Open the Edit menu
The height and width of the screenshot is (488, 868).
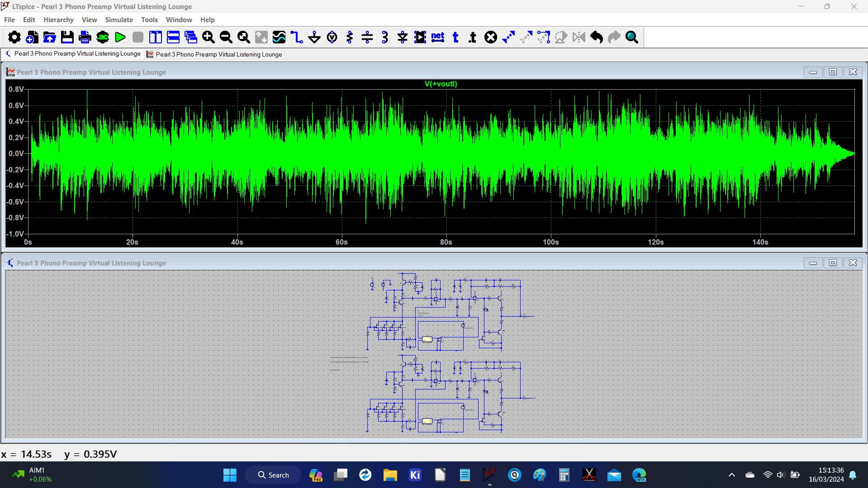(29, 20)
